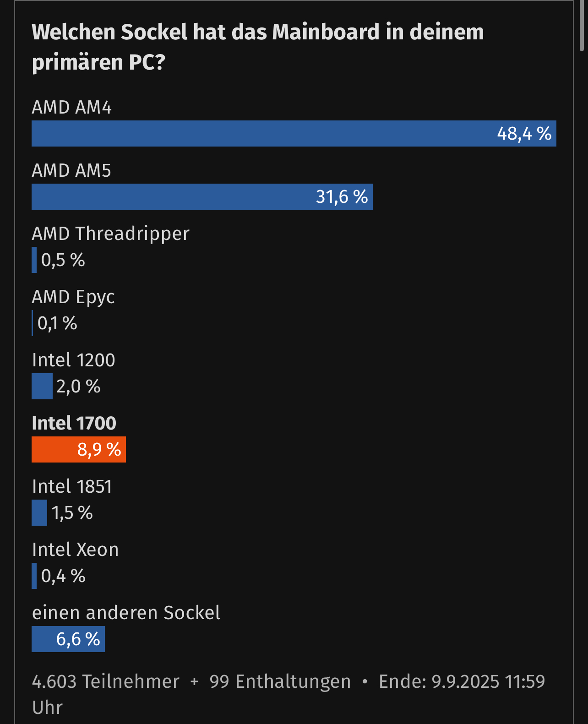588x724 pixels.
Task: Click the AMD AM5 result bar
Action: 202,197
